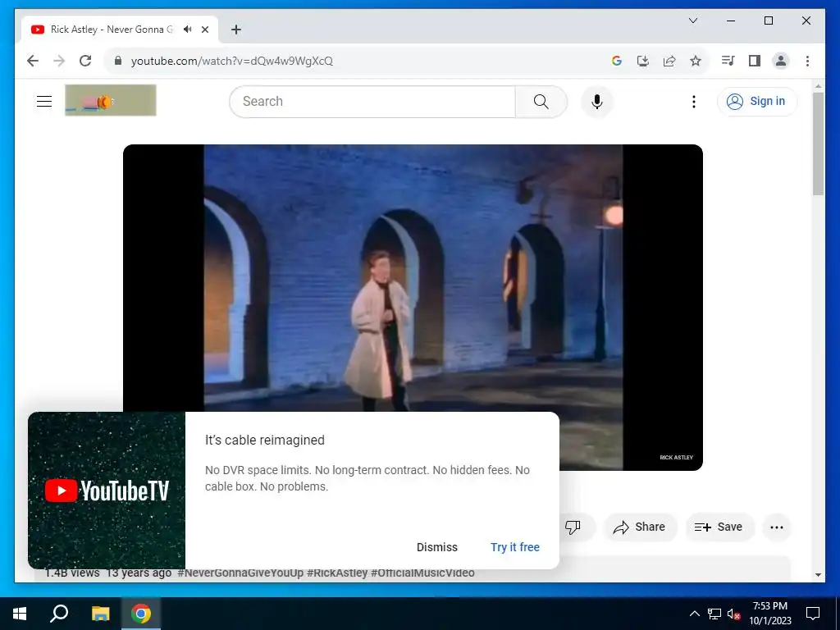840x630 pixels.
Task: Click the install app icon in address bar
Action: click(643, 61)
